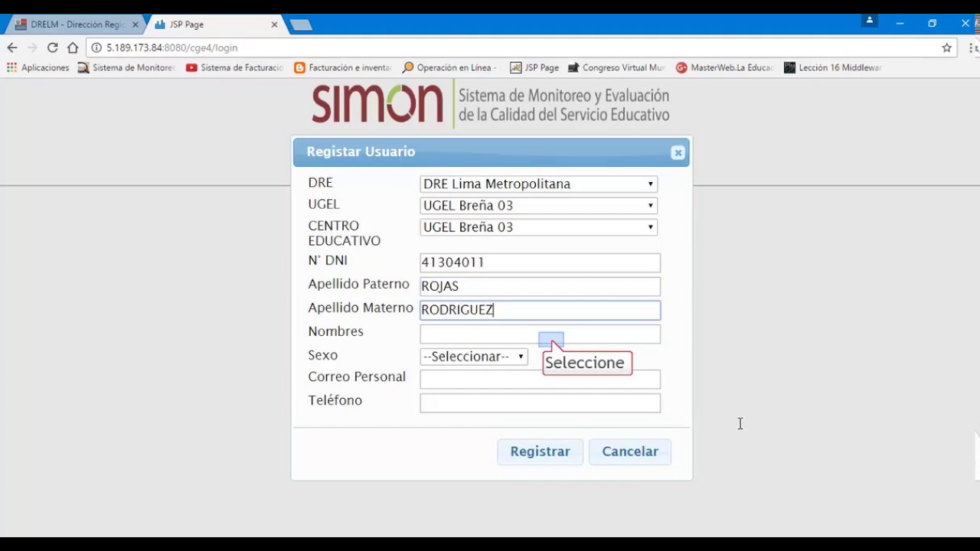Click the Registrar button
The height and width of the screenshot is (551, 980).
(x=540, y=452)
